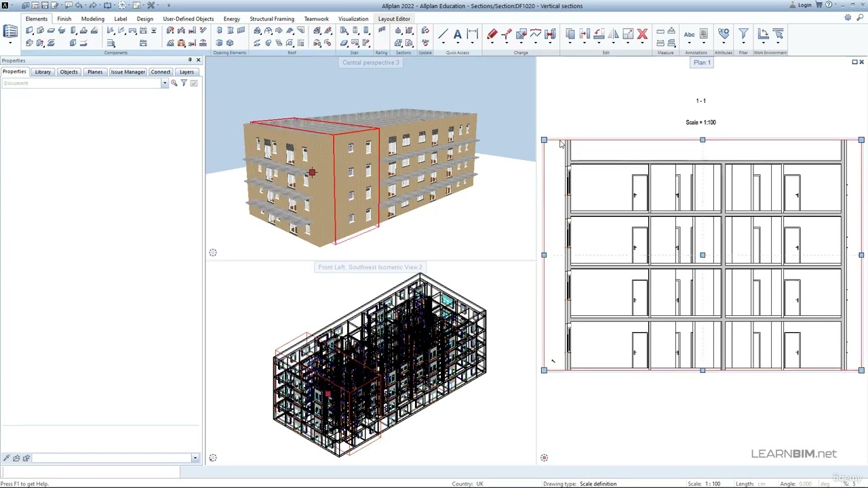868x488 pixels.
Task: Click the Redo arrow in the title toolbar
Action: pyautogui.click(x=93, y=5)
